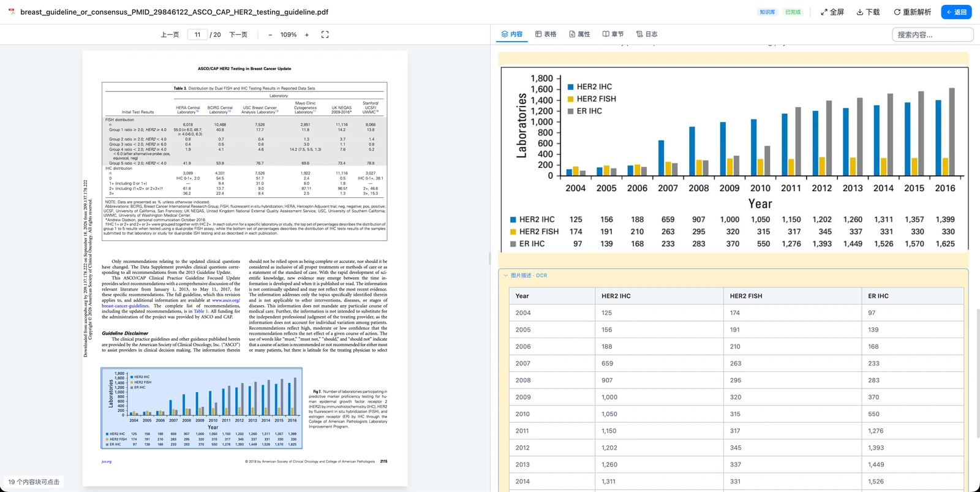This screenshot has height=492, width=980.
Task: Click the panel divider handle
Action: (490, 259)
